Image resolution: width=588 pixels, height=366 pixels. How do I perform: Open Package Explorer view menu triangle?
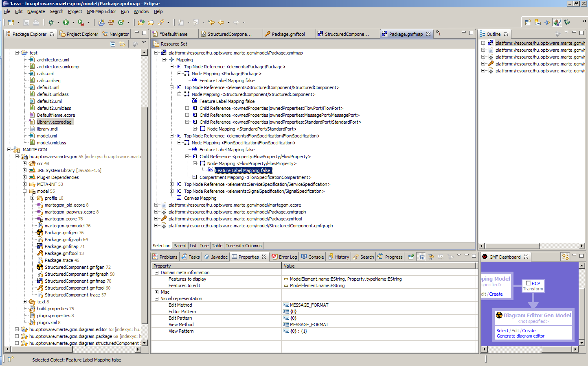[x=144, y=42]
